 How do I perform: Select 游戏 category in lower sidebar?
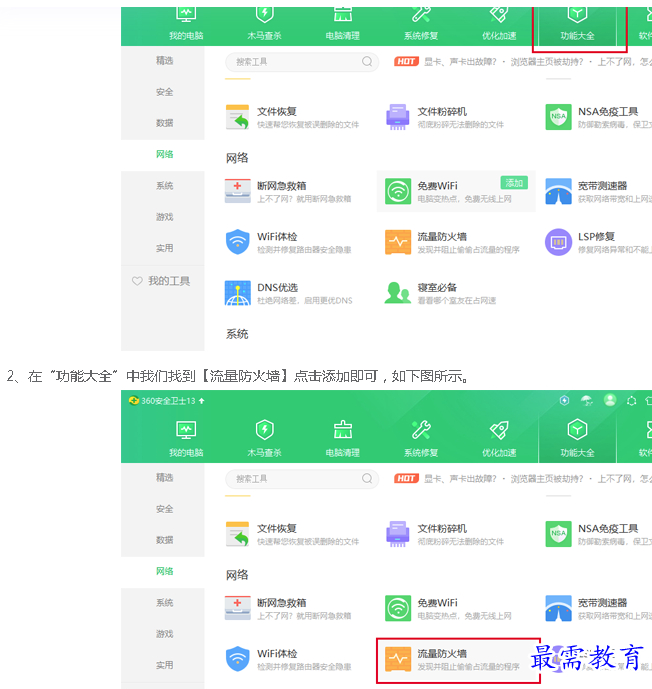(x=164, y=634)
